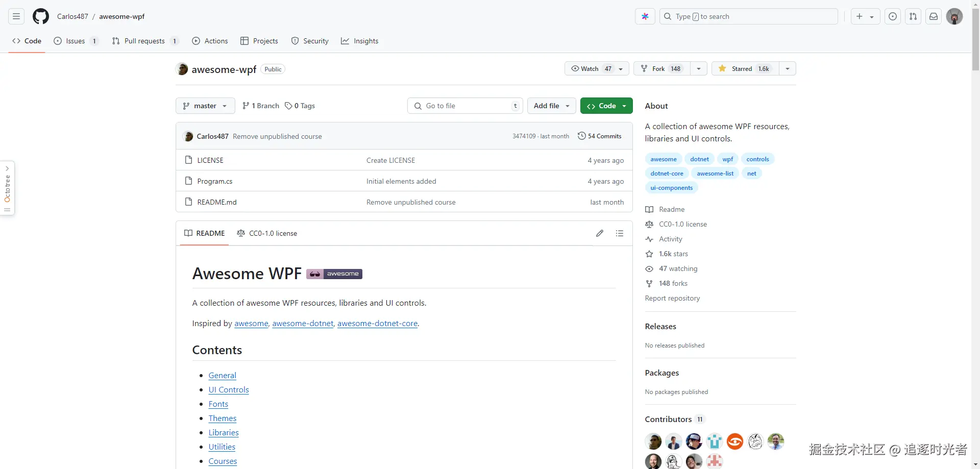Open the Contributors section heading link

pyautogui.click(x=675, y=419)
